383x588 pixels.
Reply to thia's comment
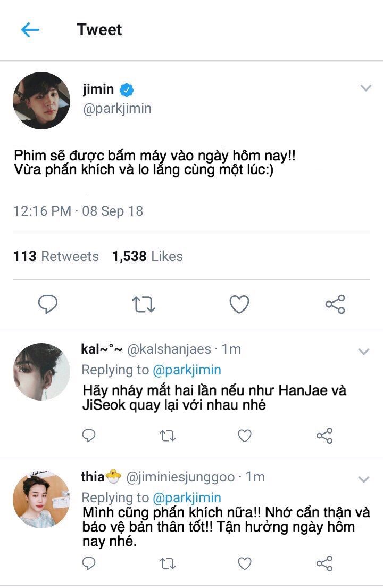pos(89,563)
